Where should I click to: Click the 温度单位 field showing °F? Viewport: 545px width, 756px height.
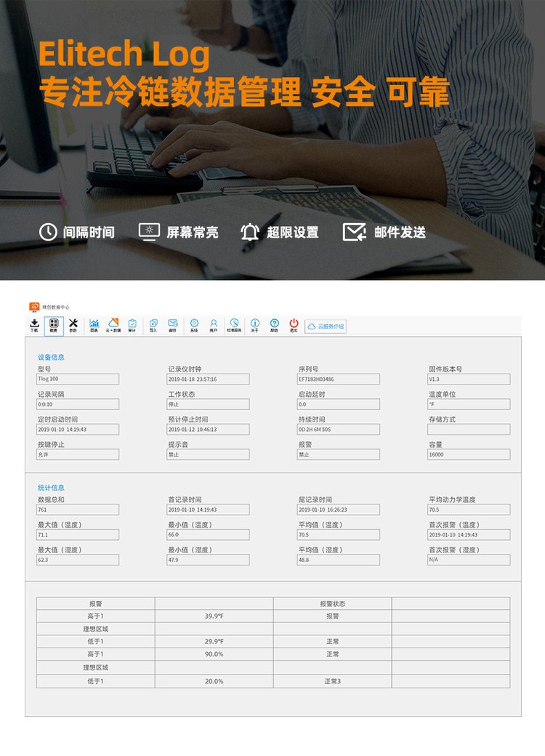tap(469, 404)
